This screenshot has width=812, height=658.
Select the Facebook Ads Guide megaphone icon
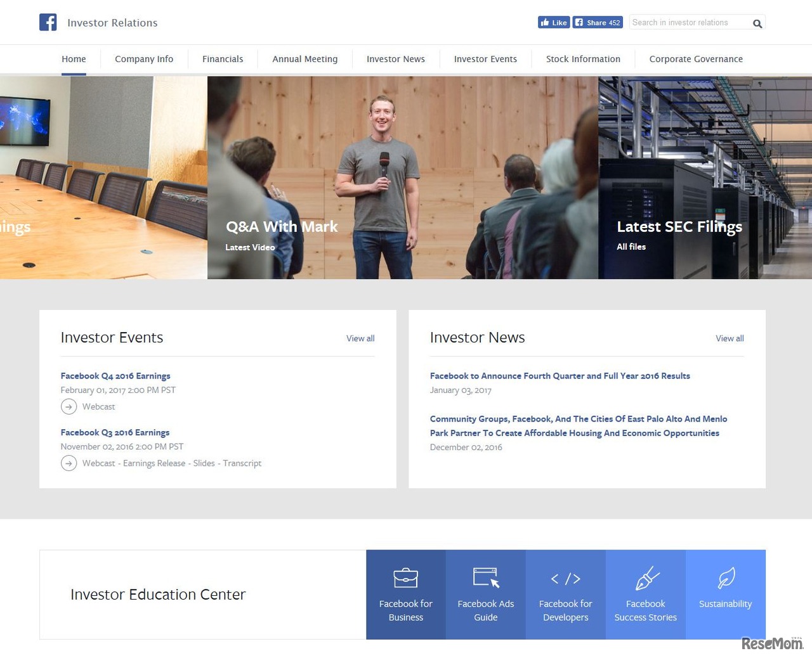[485, 578]
